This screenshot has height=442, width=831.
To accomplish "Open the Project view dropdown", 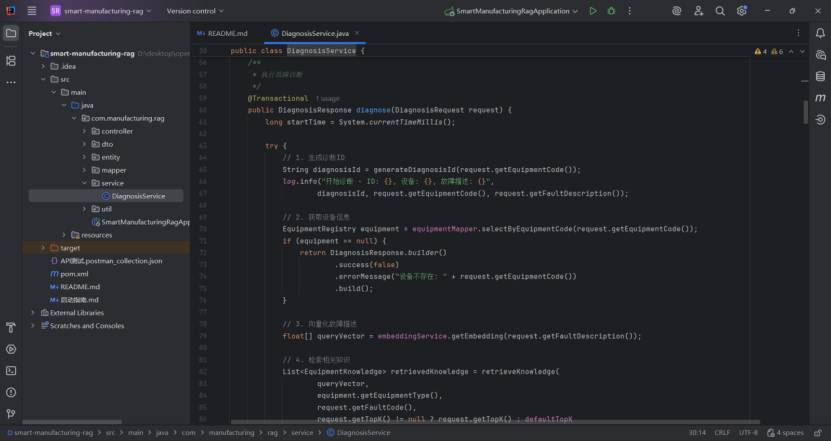I will pos(45,33).
